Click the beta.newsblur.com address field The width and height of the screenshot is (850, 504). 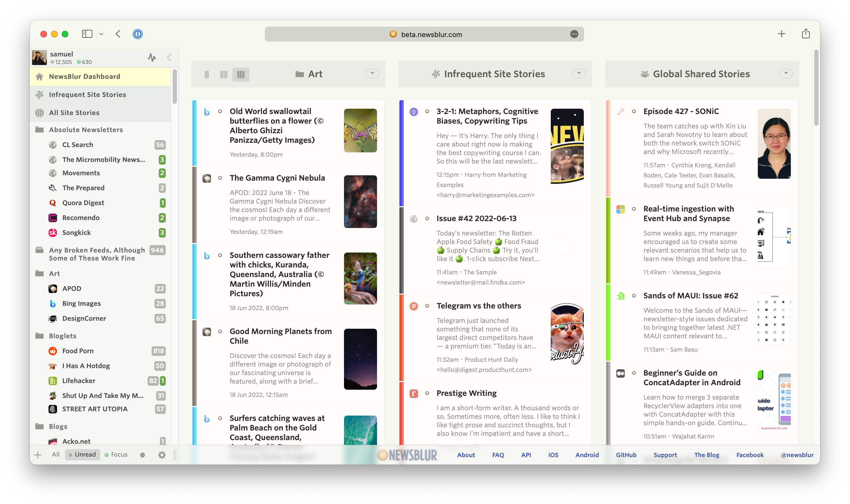click(424, 34)
